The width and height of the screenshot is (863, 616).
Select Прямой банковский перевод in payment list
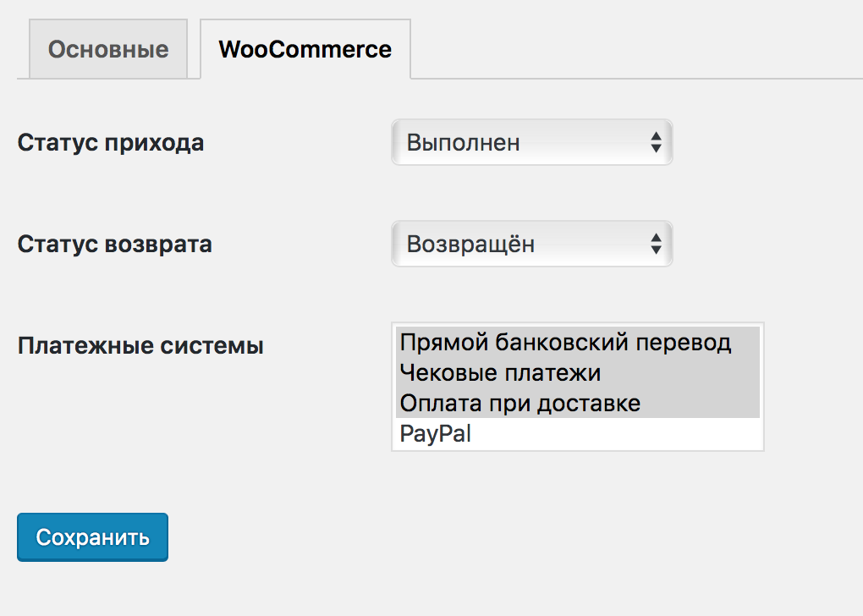(577, 342)
